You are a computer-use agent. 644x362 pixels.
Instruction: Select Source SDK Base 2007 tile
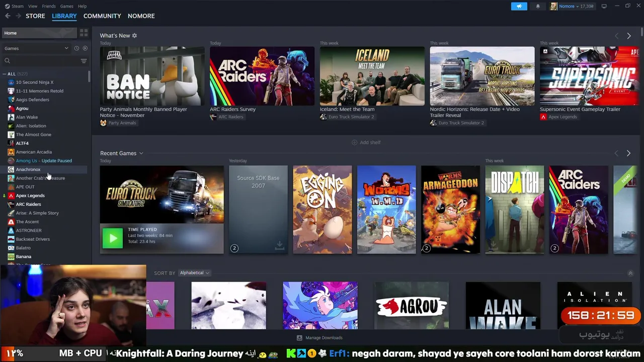tap(258, 210)
